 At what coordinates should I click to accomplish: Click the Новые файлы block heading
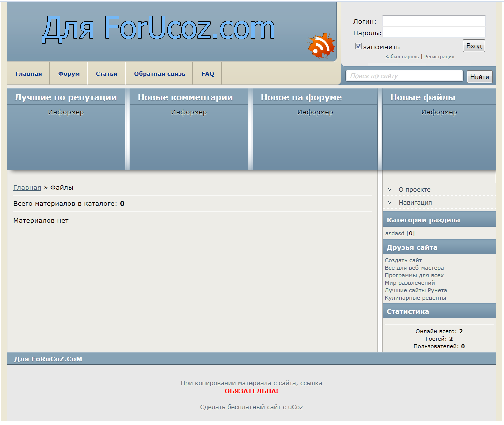pos(423,97)
